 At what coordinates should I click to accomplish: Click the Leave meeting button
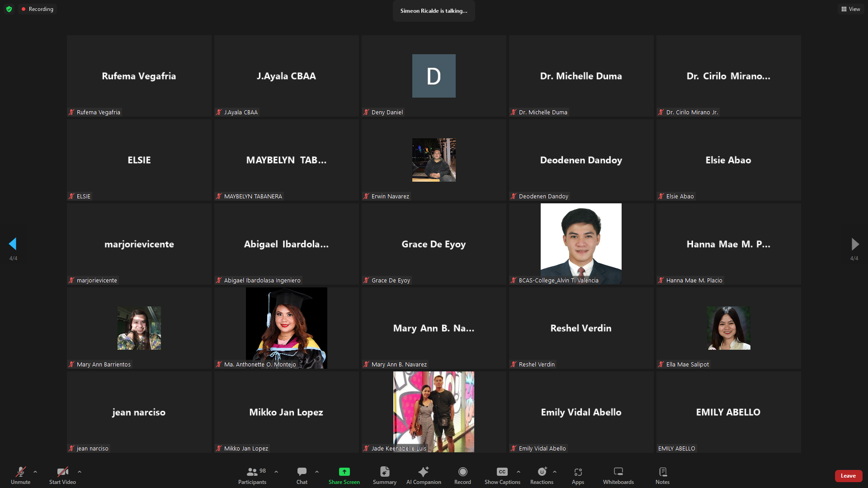click(848, 476)
